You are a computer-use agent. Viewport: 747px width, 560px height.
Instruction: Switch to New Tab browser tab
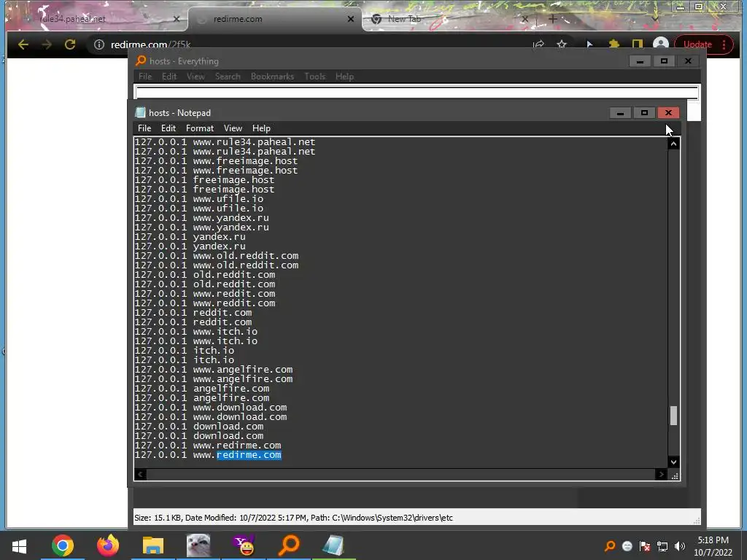[448, 19]
